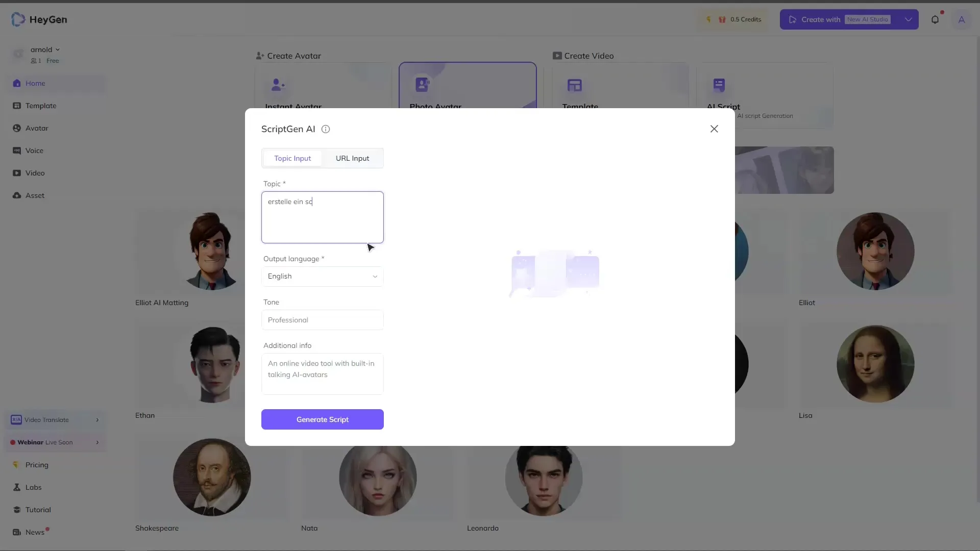
Task: Open the Template section
Action: pyautogui.click(x=40, y=105)
